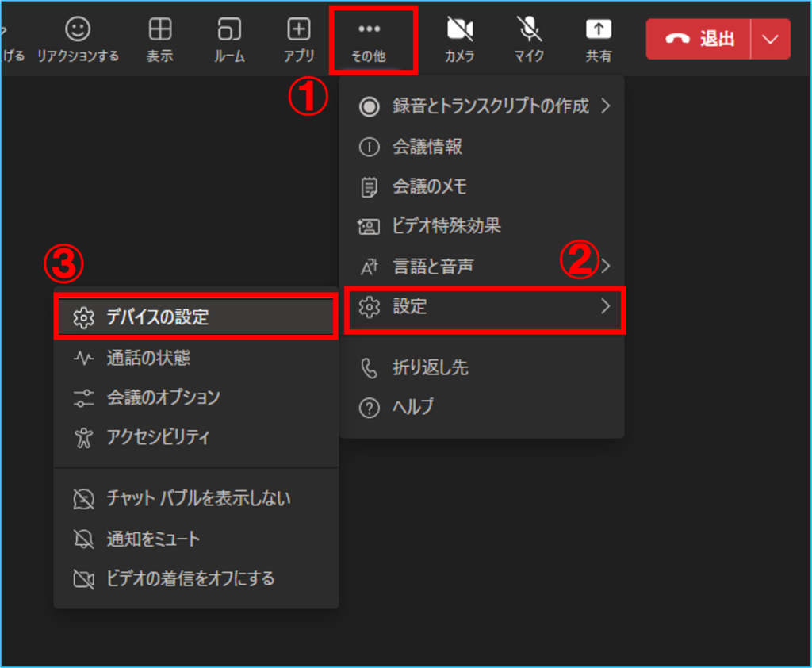Click 通話の状態 call health item
Image resolution: width=812 pixels, height=668 pixels.
click(148, 359)
